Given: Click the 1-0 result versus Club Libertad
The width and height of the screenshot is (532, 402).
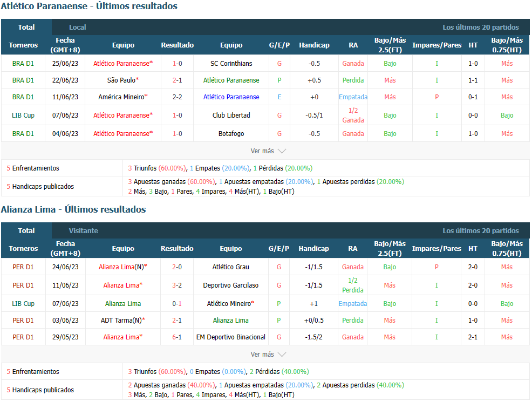Looking at the screenshot, I should [177, 115].
